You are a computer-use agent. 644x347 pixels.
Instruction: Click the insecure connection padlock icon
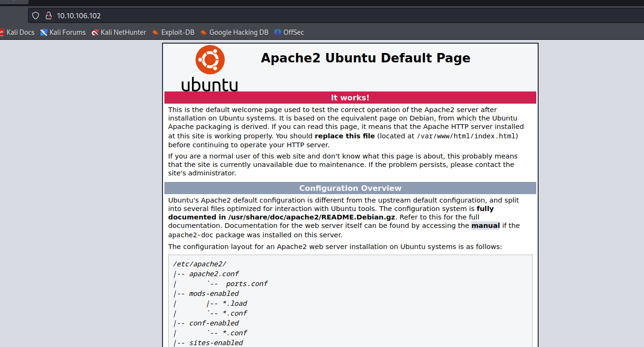click(48, 15)
